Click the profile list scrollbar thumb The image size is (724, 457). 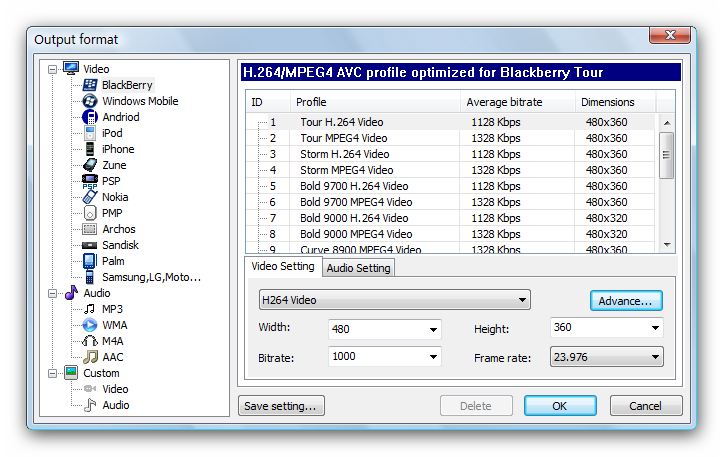[666, 155]
